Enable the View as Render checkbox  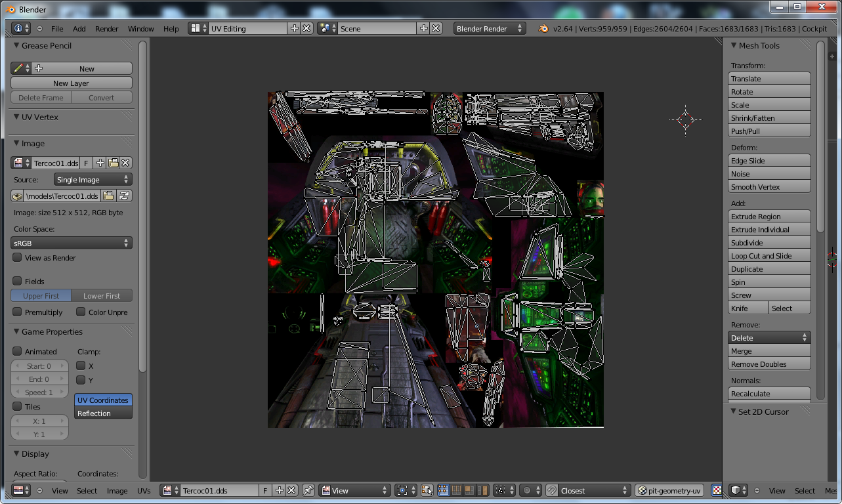tap(18, 257)
